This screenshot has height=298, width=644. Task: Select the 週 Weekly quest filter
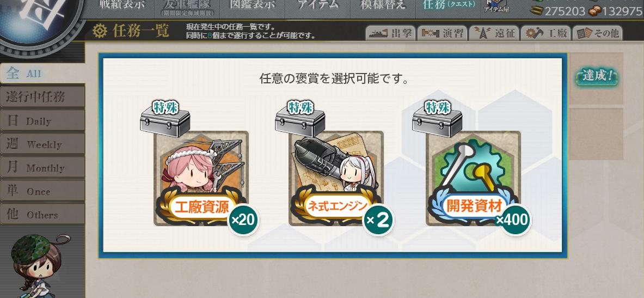coord(42,144)
